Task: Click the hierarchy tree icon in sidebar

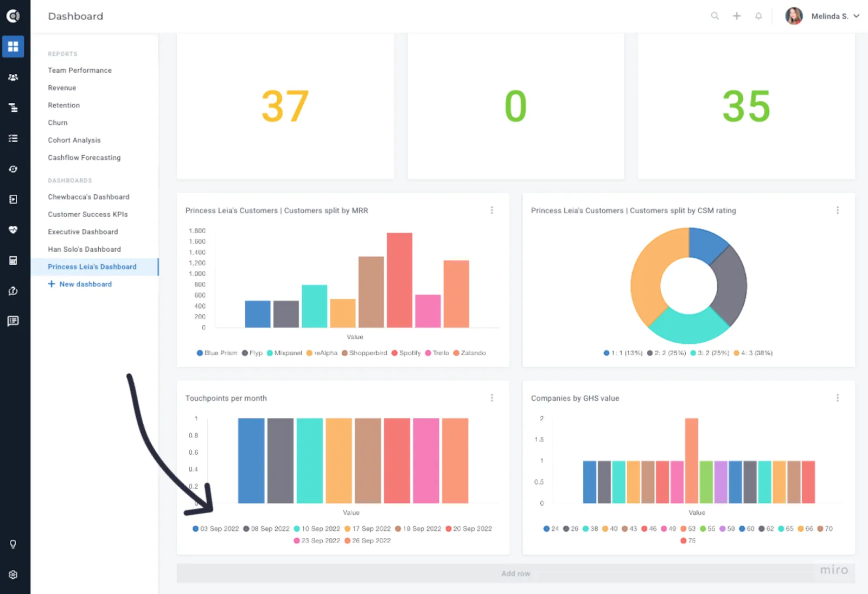Action: point(13,108)
